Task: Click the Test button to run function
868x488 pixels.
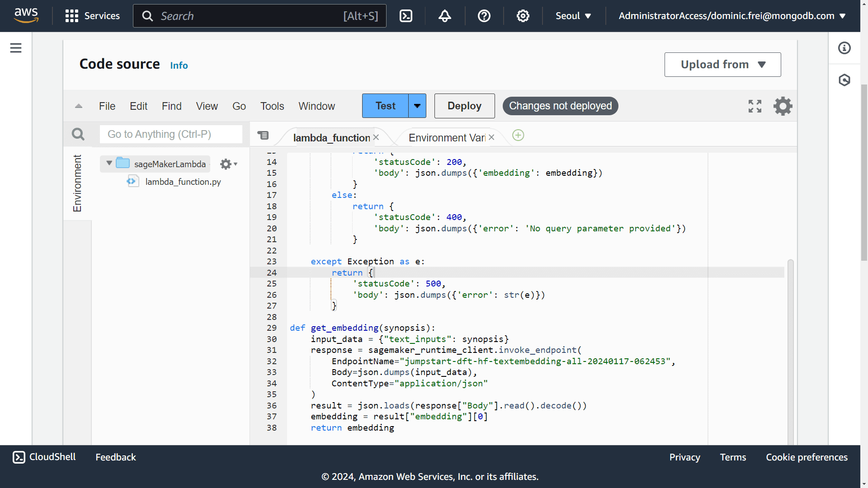Action: 386,106
